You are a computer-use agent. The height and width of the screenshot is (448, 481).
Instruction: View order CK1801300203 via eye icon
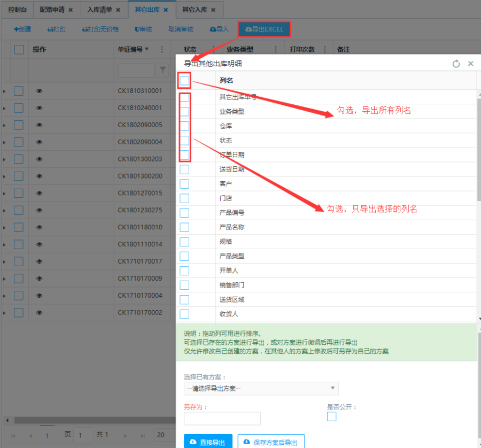coord(39,159)
